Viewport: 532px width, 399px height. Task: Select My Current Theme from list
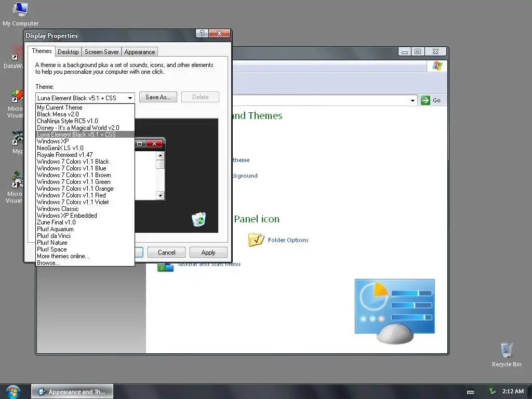click(85, 108)
